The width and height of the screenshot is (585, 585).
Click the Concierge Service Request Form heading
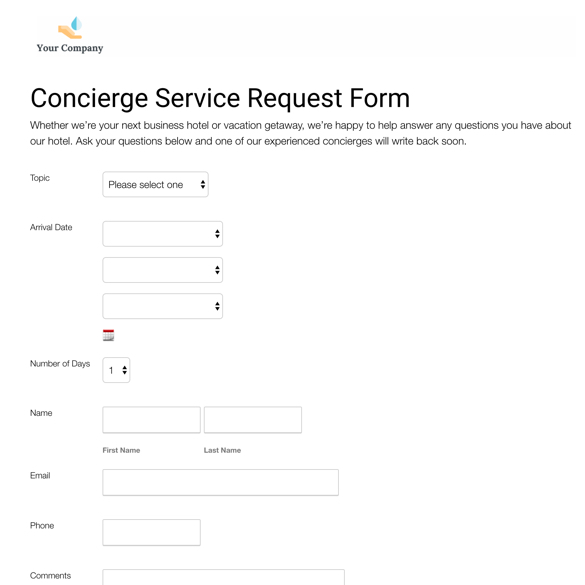coord(220,98)
